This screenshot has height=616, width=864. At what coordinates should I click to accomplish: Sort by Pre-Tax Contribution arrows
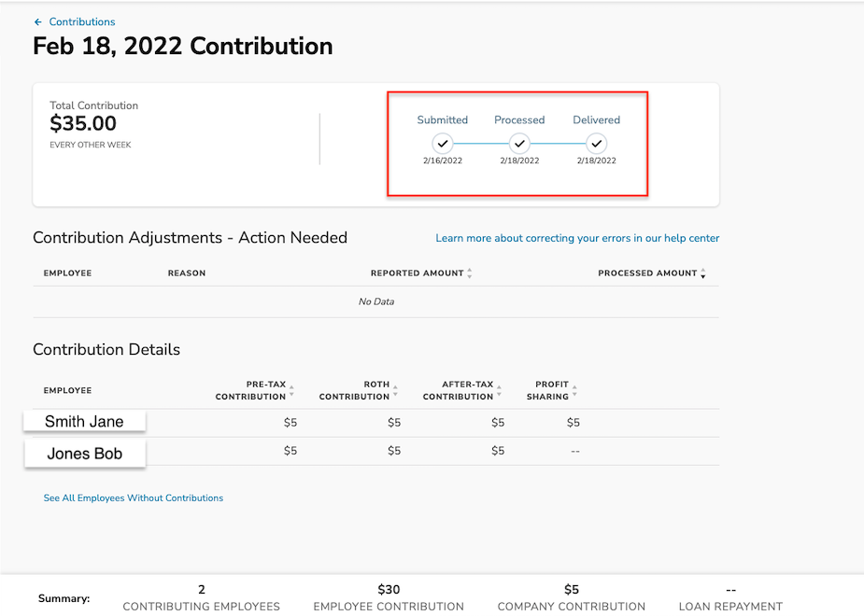coord(291,390)
